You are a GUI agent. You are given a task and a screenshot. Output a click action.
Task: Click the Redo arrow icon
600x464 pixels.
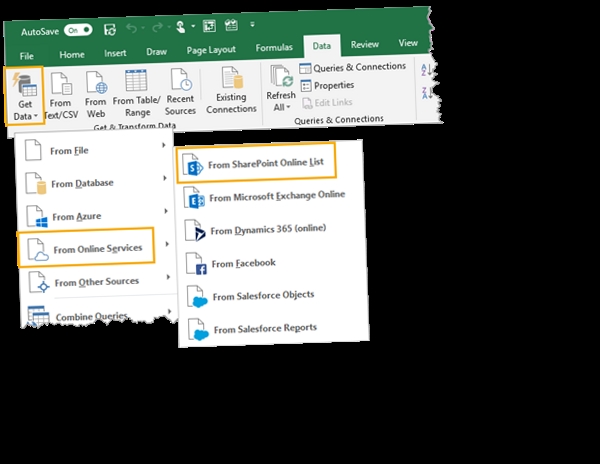point(157,27)
